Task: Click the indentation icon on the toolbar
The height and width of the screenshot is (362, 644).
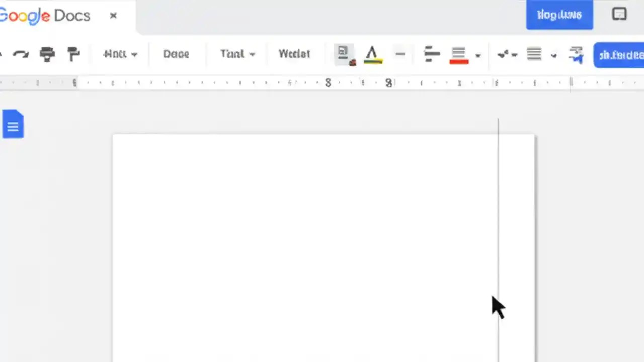Action: point(576,54)
